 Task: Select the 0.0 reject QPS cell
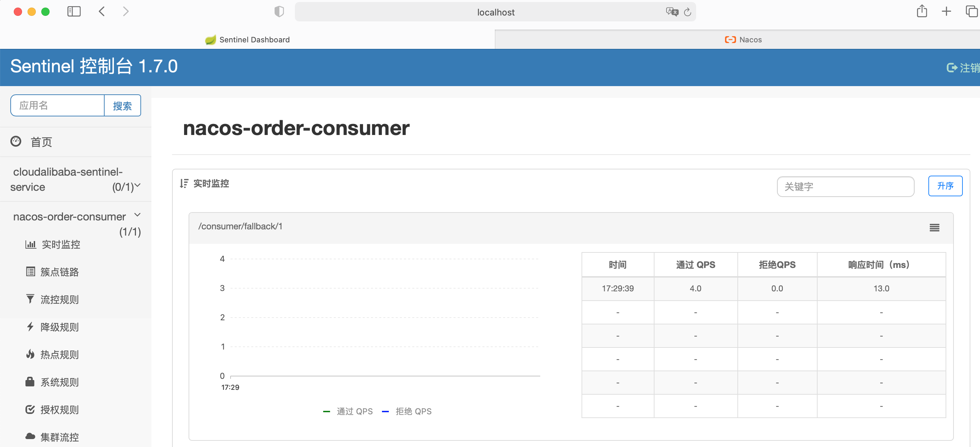[777, 289]
